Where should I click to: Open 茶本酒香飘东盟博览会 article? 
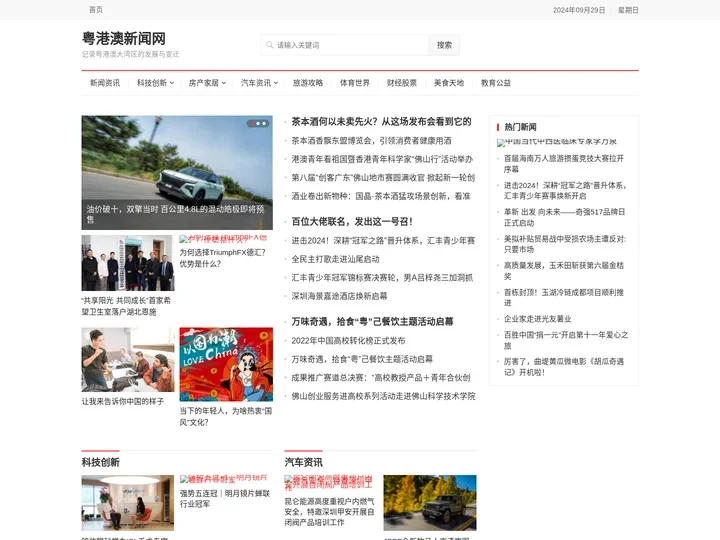[x=371, y=141]
